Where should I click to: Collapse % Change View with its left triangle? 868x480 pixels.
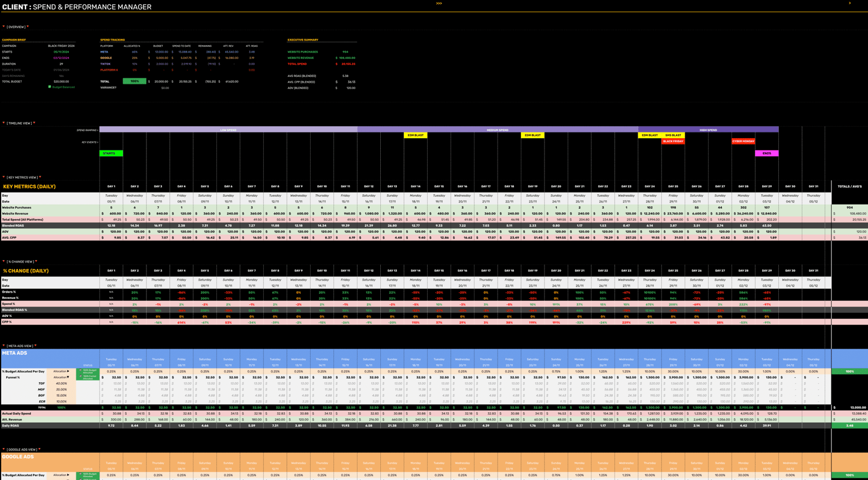pyautogui.click(x=3, y=261)
